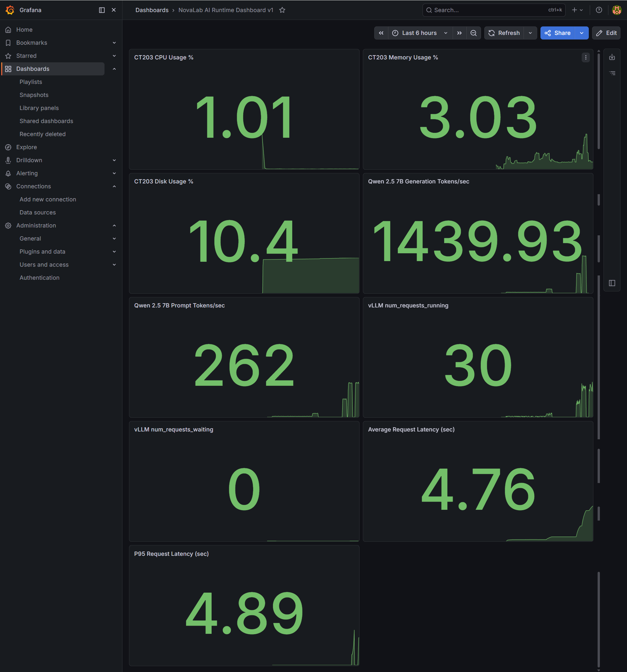The image size is (627, 672).
Task: Click vLLM num_requests_running panel title
Action: 408,305
